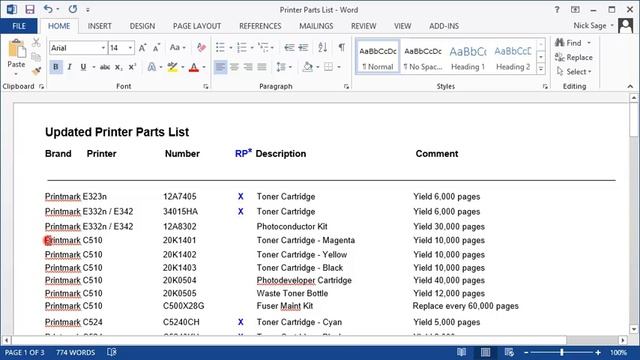The height and width of the screenshot is (360, 640).
Task: Adjust the zoom slider handle
Action: point(562,352)
